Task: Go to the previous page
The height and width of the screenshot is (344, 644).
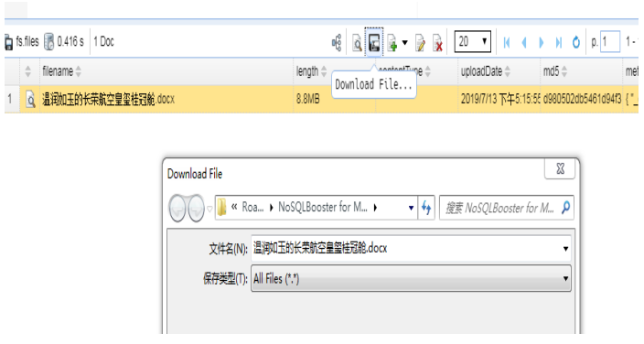Action: 524,42
